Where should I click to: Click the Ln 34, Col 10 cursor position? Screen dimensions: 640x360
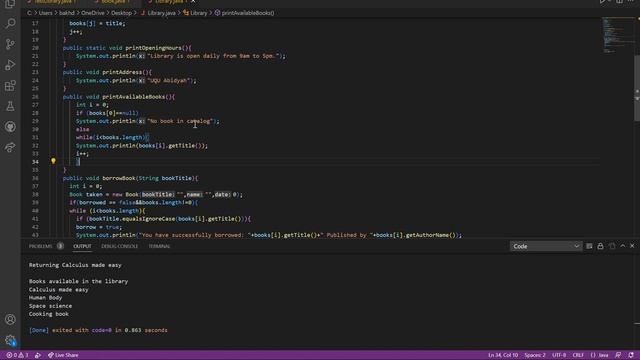(x=503, y=355)
